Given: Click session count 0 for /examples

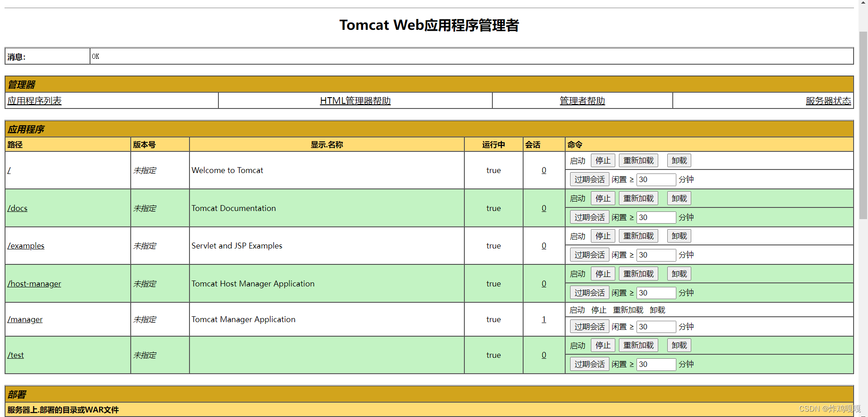Looking at the screenshot, I should (x=544, y=246).
